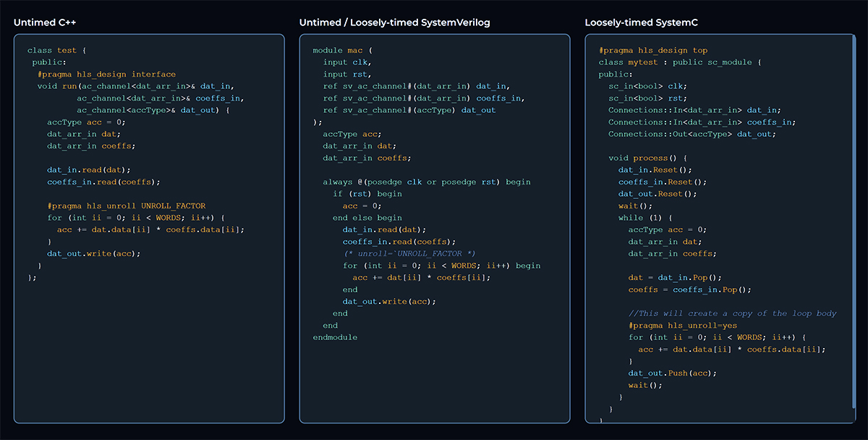Click the 'if (rst) begin' line

tap(367, 194)
